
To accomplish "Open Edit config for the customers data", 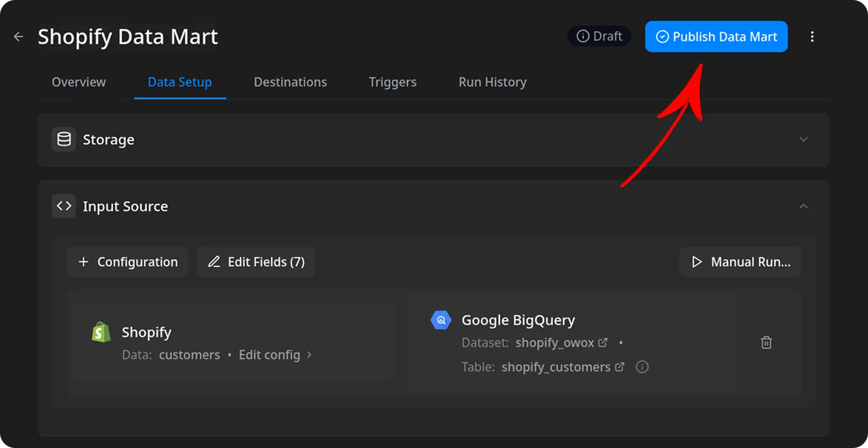I will coord(270,354).
